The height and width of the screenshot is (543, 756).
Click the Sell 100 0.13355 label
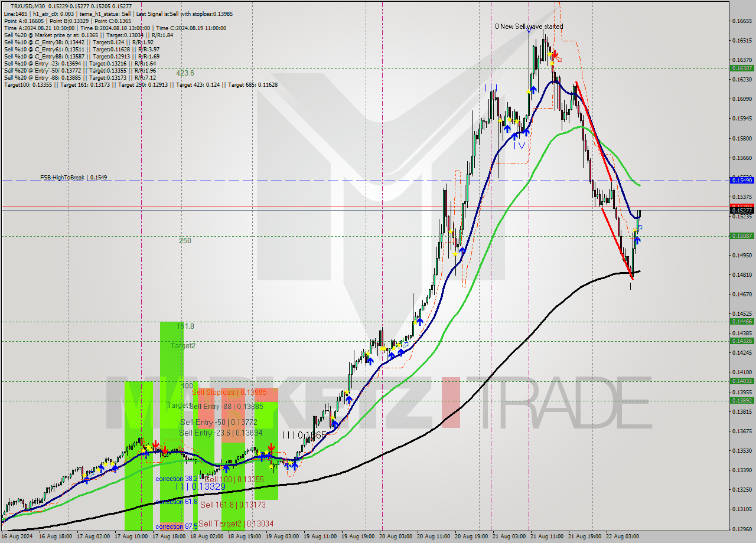coord(233,480)
